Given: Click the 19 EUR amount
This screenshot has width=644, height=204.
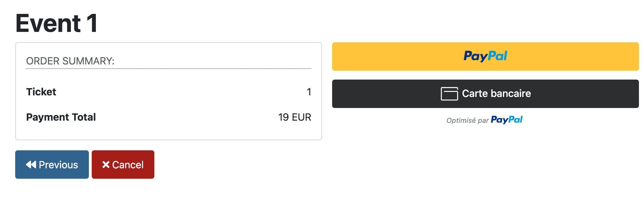Looking at the screenshot, I should (294, 117).
